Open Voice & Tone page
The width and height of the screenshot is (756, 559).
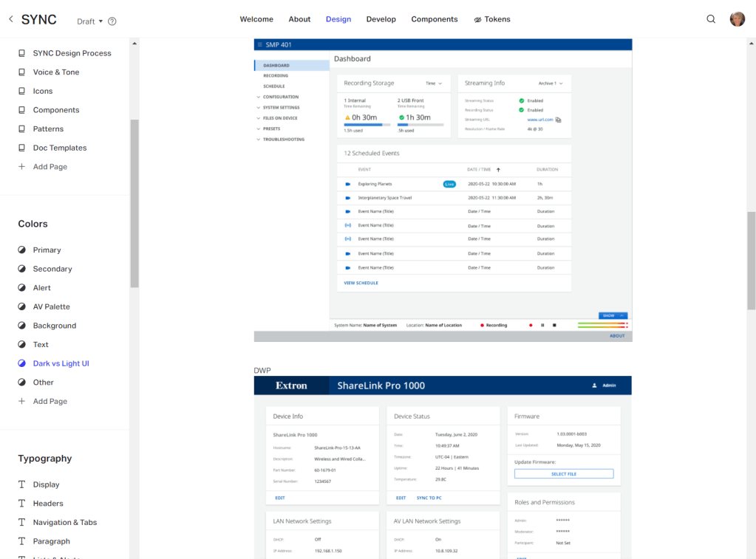click(55, 72)
